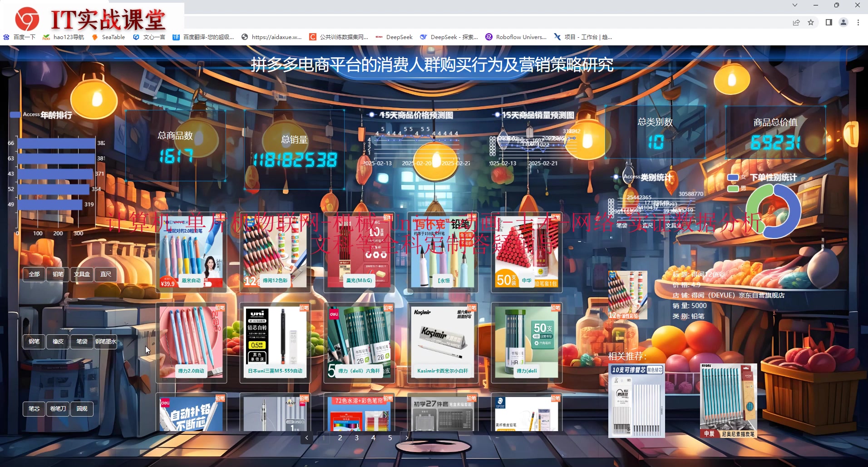
Task: Toggle the Access legend in 类别统计 chart
Action: coord(626,177)
